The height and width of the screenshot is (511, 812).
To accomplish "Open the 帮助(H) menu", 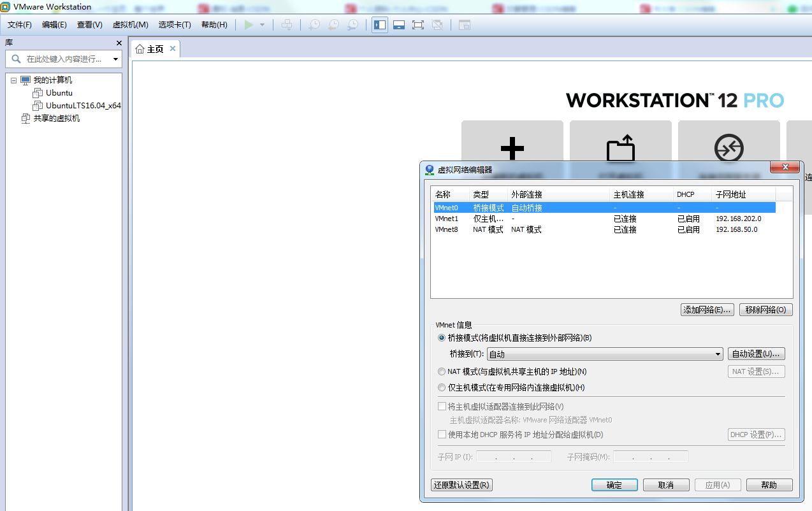I will (x=214, y=25).
